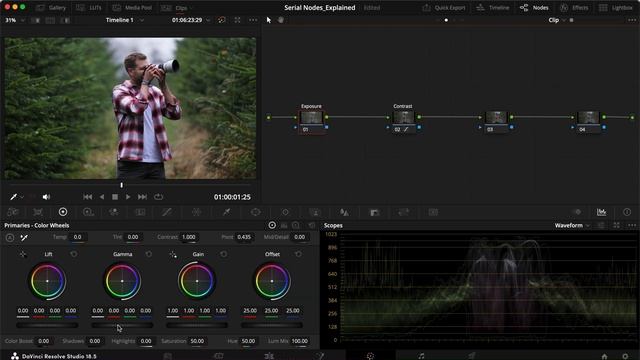Open the Color Warper palette
This screenshot has height=360, width=640.
pos(196,212)
